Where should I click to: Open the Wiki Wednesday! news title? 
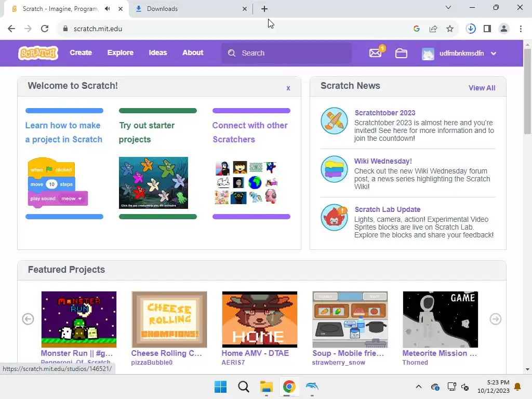pos(383,161)
